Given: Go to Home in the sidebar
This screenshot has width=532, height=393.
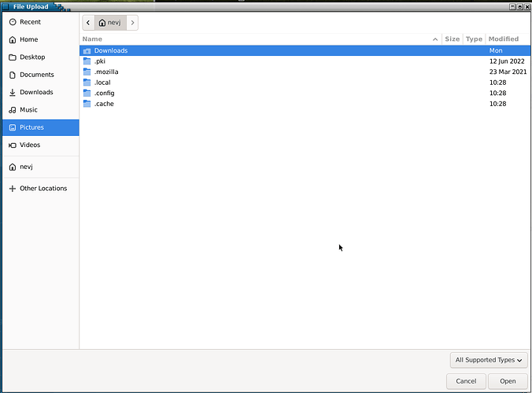Looking at the screenshot, I should pos(41,39).
